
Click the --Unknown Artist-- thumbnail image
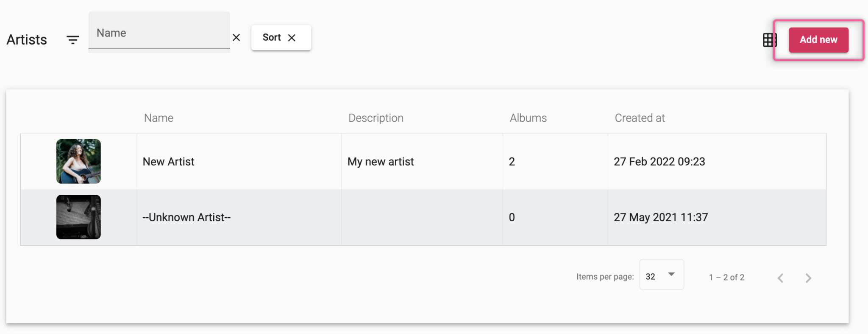pos(78,217)
